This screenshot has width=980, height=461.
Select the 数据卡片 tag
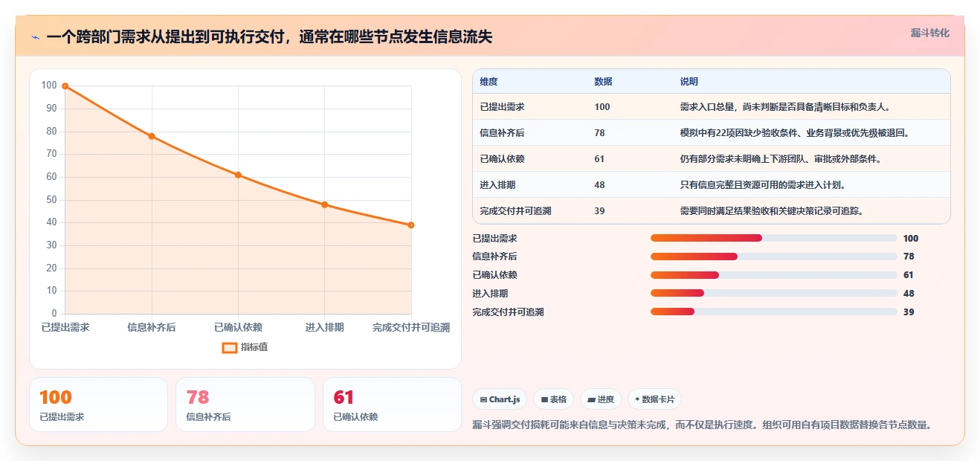coord(654,399)
